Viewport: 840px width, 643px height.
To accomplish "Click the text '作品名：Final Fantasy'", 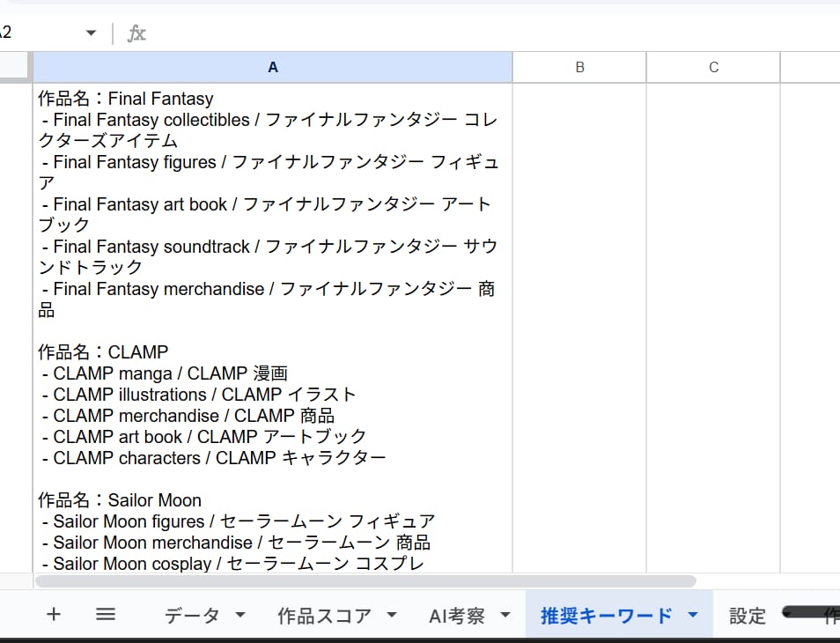I will 125,99.
